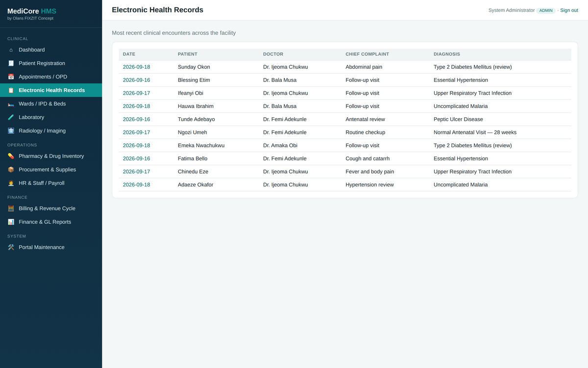The image size is (588, 368).
Task: Click the Radiology / Imaging icon
Action: 11,131
